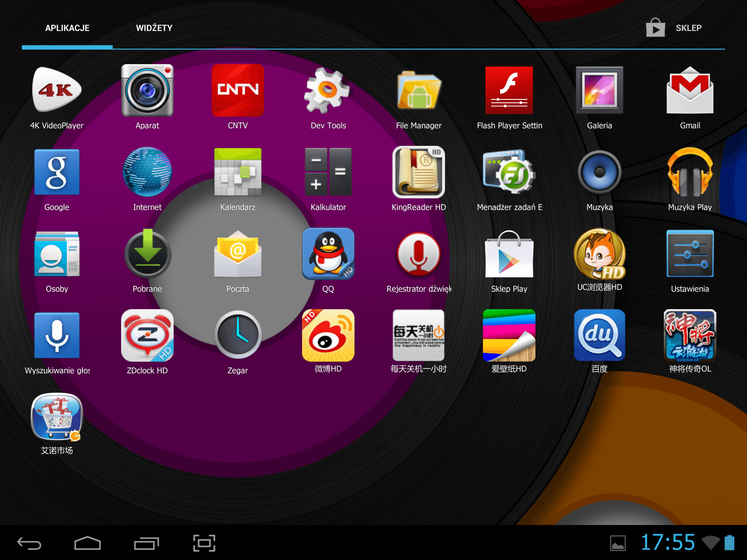Open the CNTV app
This screenshot has height=560, width=747.
pos(238,90)
